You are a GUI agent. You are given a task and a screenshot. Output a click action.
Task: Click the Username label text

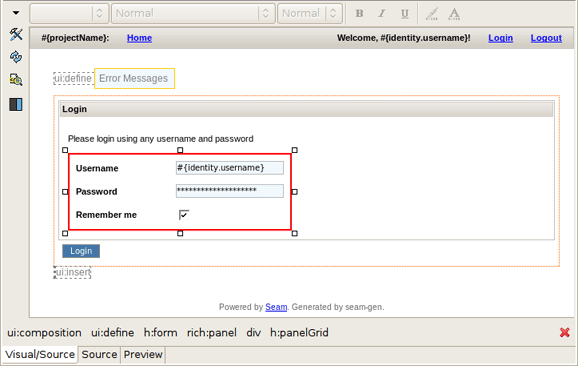tap(97, 168)
